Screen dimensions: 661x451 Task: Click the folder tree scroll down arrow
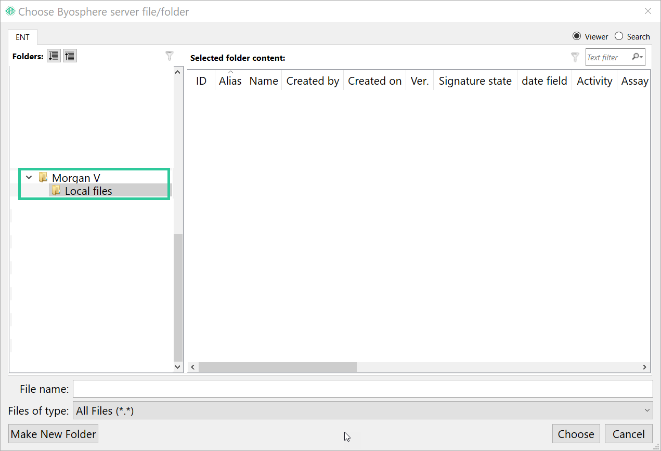pos(178,367)
